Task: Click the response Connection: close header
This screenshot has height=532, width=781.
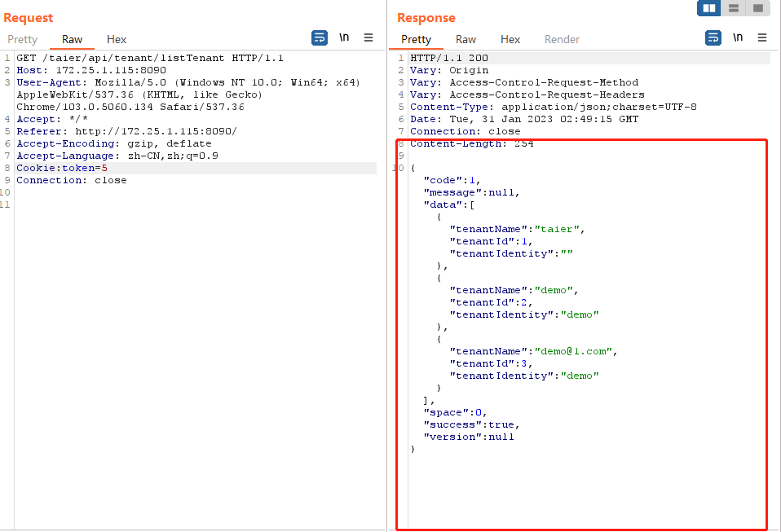Action: [466, 131]
